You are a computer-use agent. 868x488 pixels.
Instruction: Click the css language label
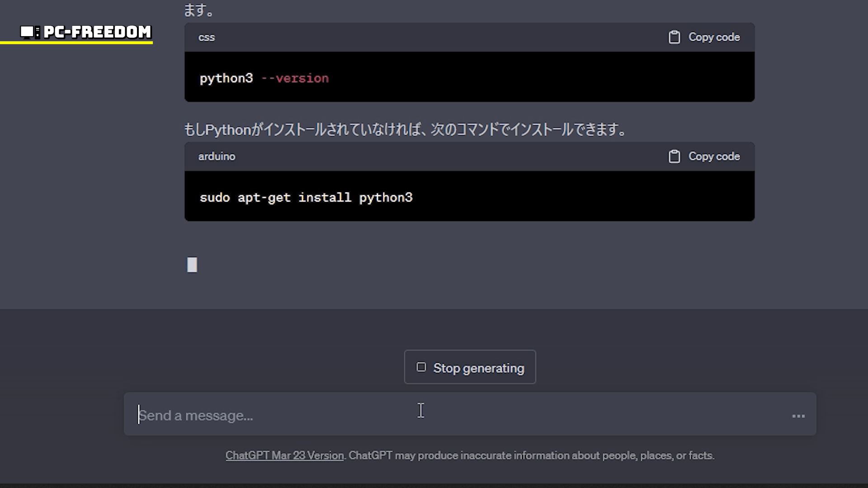[206, 38]
